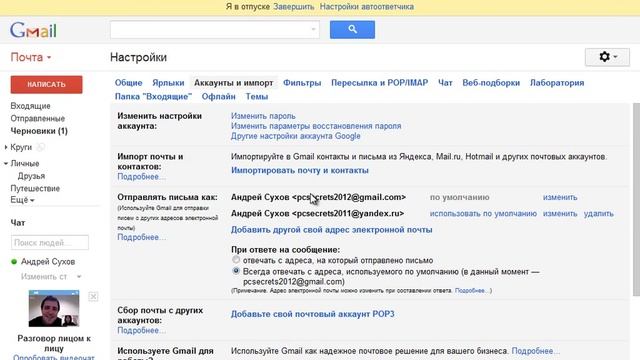Click the blue search magnifier button

tap(352, 29)
